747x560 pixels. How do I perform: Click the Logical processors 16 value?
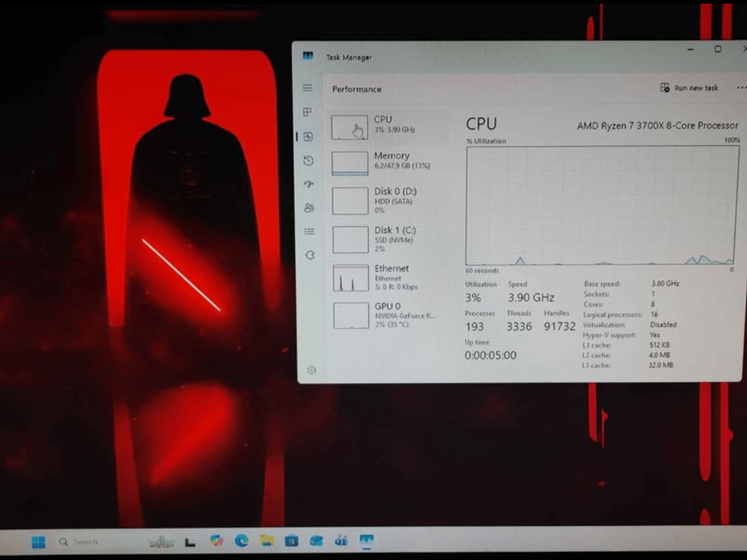coord(654,314)
